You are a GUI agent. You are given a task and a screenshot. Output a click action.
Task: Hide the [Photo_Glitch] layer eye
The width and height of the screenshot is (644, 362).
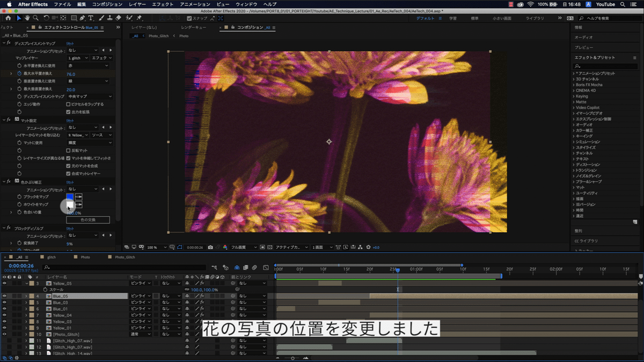pyautogui.click(x=4, y=334)
